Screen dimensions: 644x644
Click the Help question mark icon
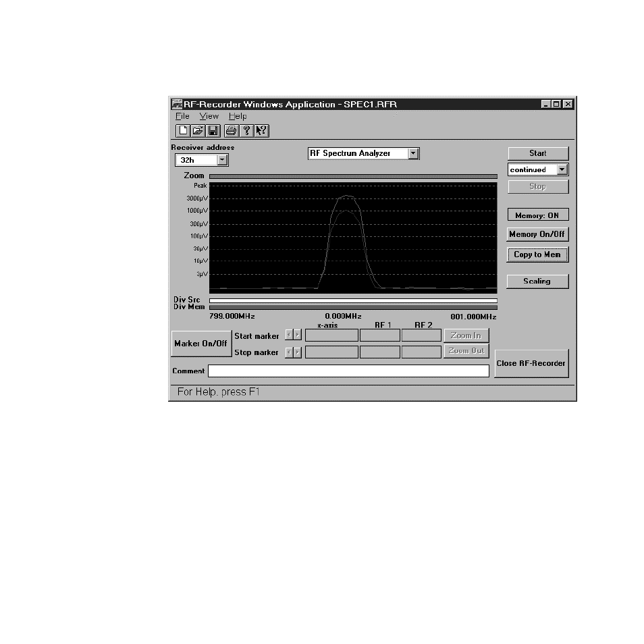(x=246, y=130)
